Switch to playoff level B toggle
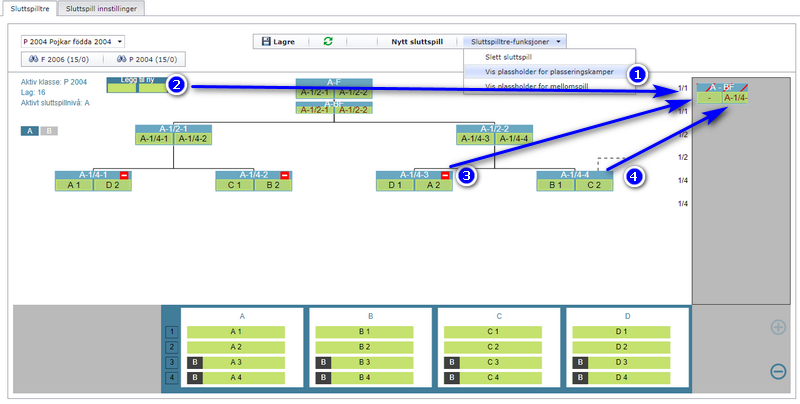 [49, 131]
